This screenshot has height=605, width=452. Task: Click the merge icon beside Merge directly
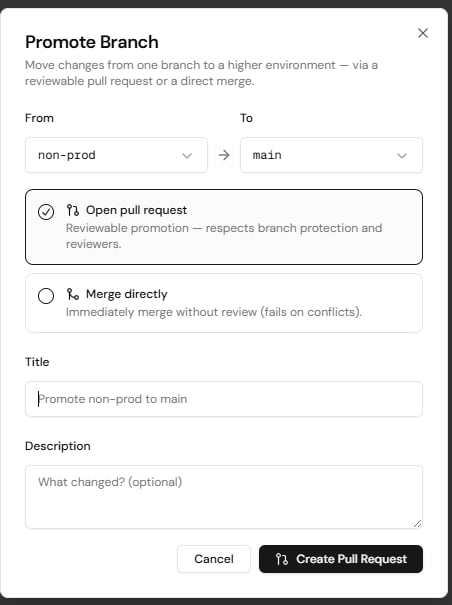(73, 294)
